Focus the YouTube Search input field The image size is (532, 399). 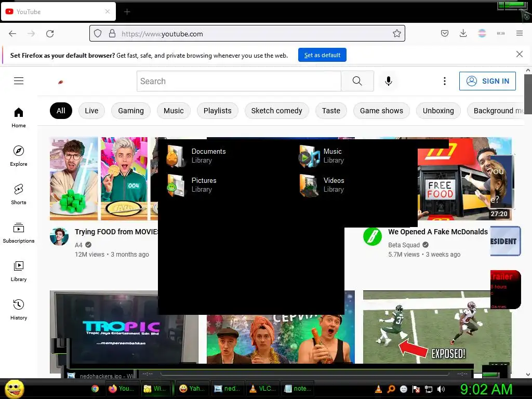239,81
